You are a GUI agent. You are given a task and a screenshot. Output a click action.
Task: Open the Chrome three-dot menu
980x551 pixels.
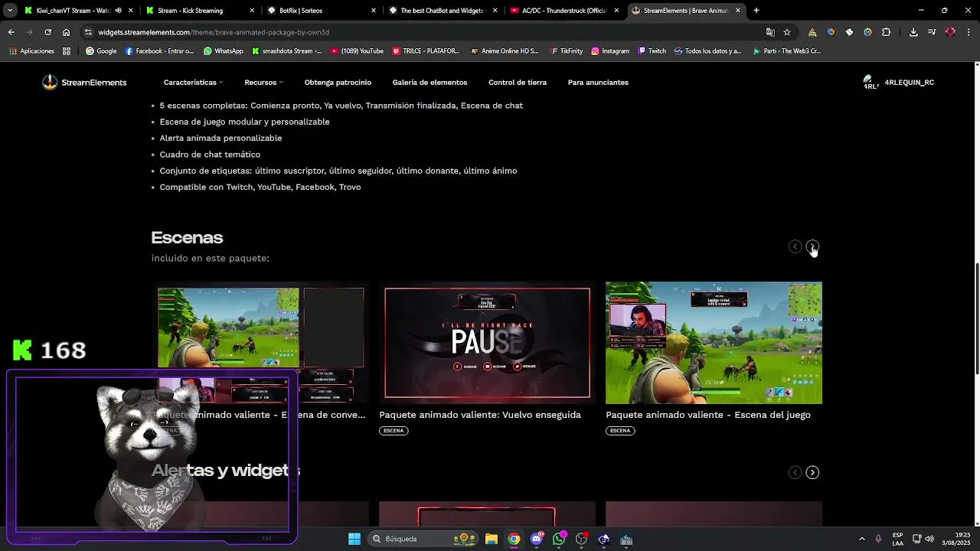tap(969, 32)
